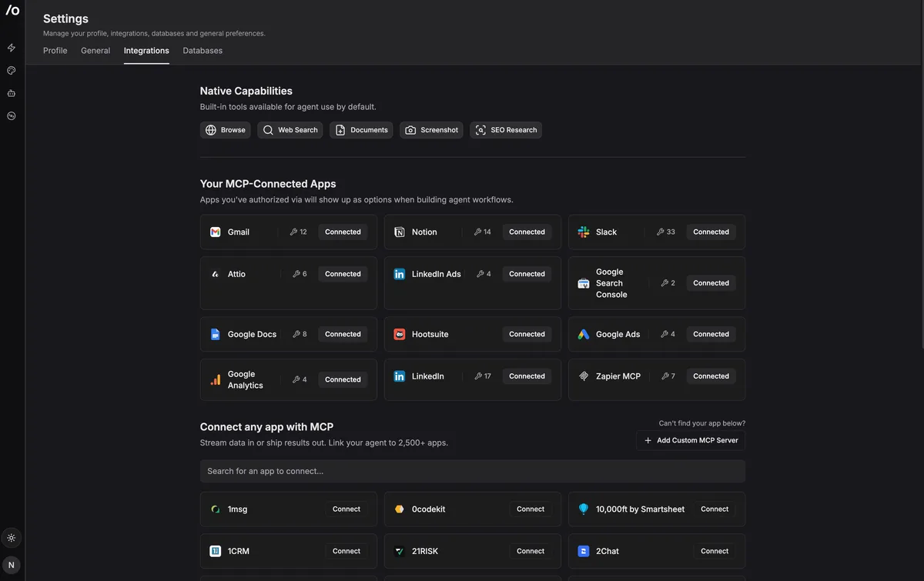Click the Gmail tools count 12
This screenshot has width=924, height=581.
coord(298,232)
